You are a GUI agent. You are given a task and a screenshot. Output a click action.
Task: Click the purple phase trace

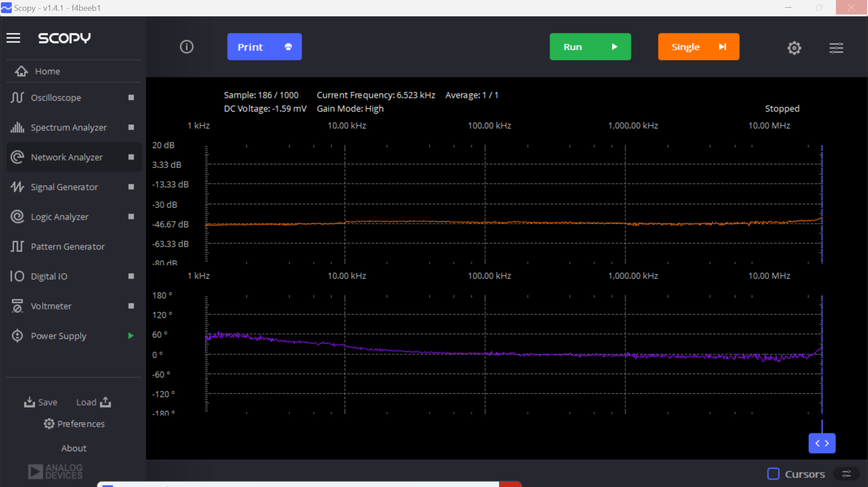(x=514, y=355)
